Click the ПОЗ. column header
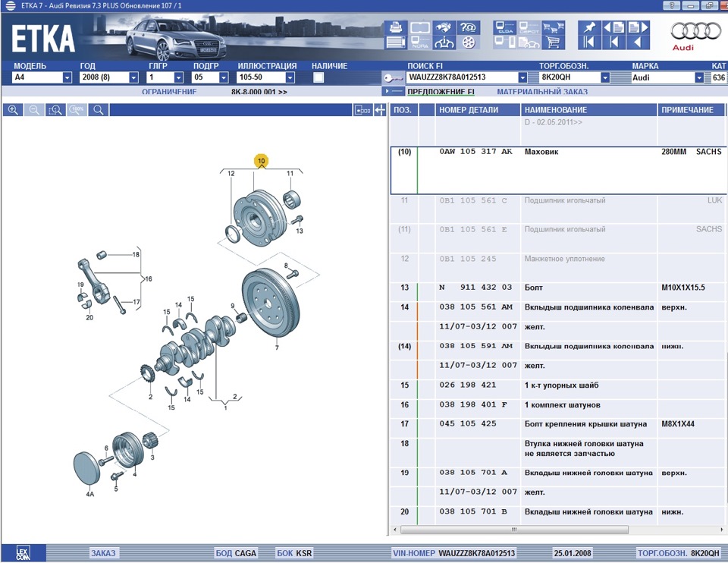Screen dimensions: 728x563 403,110
